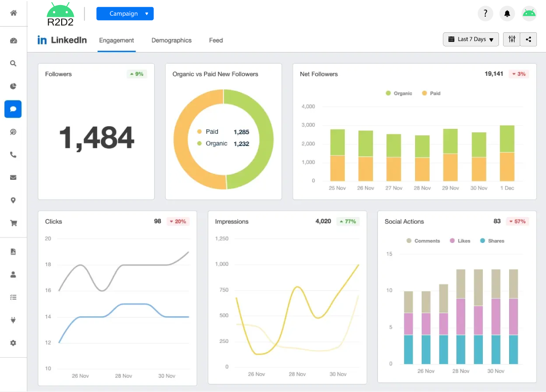Toggle Paid series in Net Followers legend
Screen dimensions: 546x392
pos(431,93)
